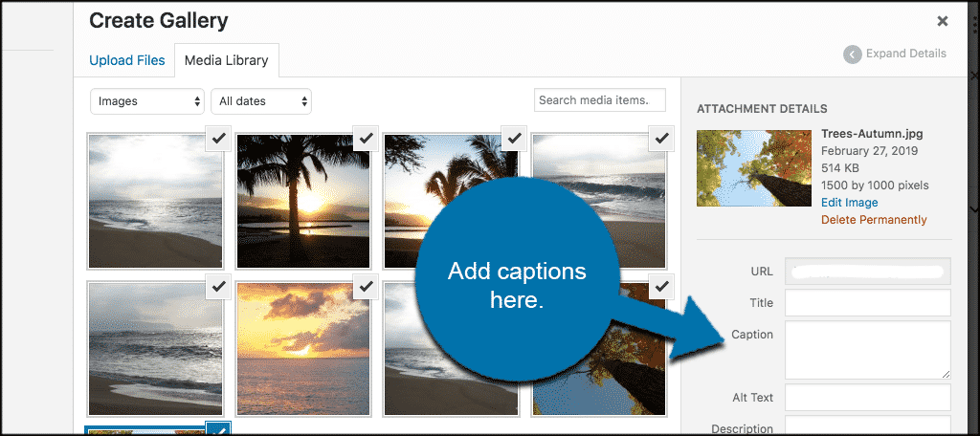Uncheck the grey surf beach photo in second row
The image size is (980, 436).
pyautogui.click(x=219, y=286)
